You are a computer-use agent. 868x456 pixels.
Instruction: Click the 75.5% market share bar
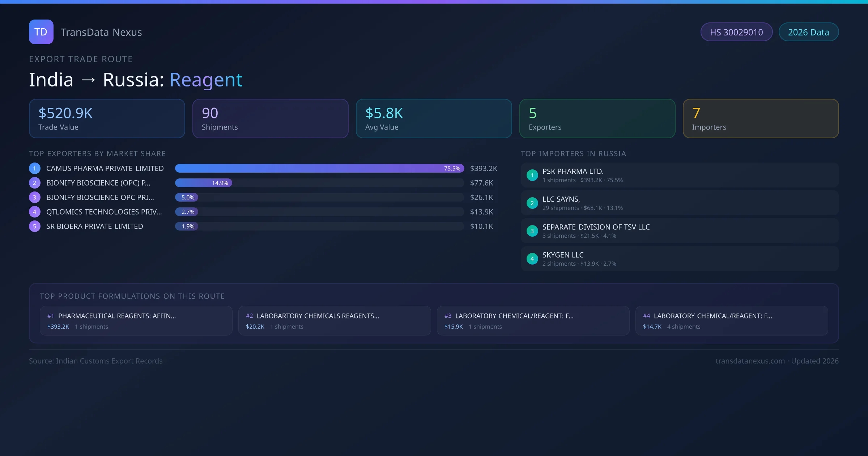point(319,168)
